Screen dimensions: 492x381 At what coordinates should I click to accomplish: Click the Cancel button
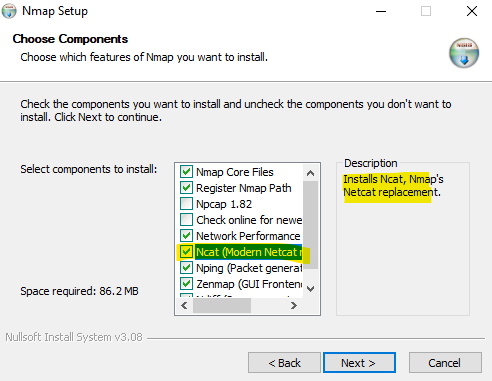click(x=445, y=363)
